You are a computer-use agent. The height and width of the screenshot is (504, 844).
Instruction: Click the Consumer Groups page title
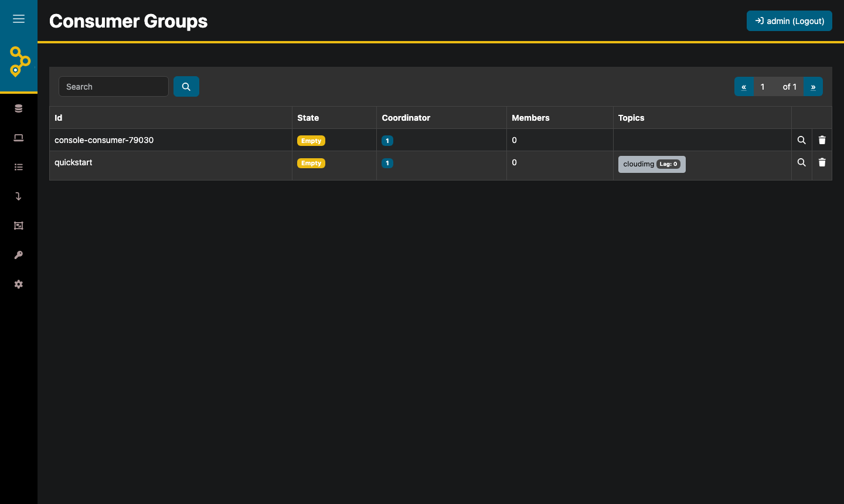[x=128, y=21]
